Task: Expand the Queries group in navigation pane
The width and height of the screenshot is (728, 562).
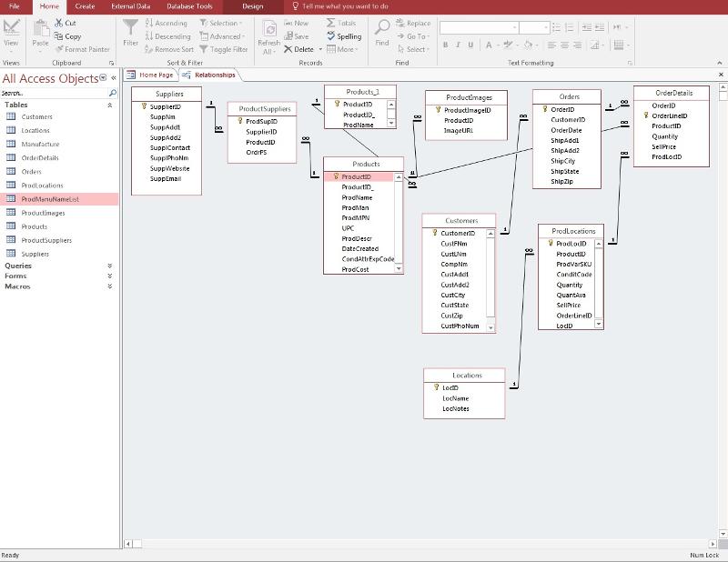Action: [110, 266]
